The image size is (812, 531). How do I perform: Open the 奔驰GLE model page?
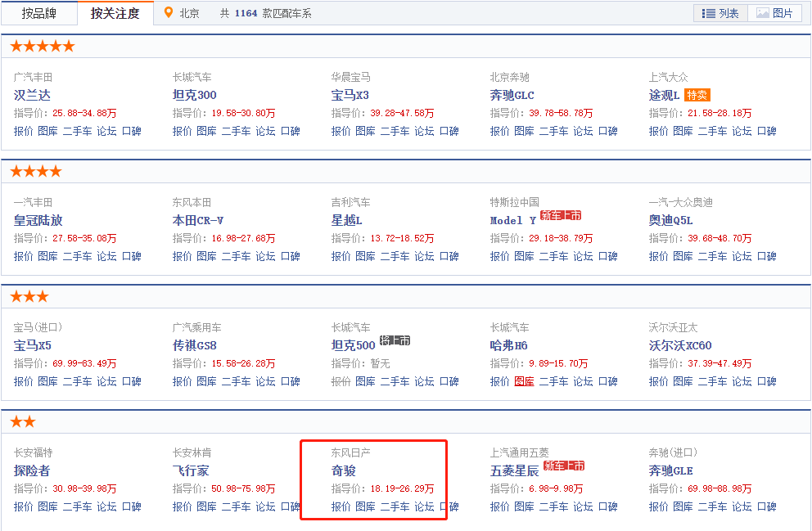point(670,471)
